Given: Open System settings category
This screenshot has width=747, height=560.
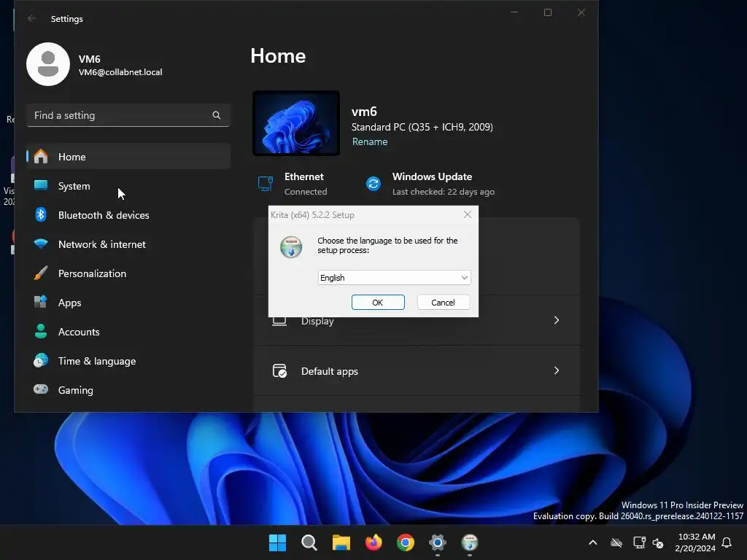Looking at the screenshot, I should 128,186.
